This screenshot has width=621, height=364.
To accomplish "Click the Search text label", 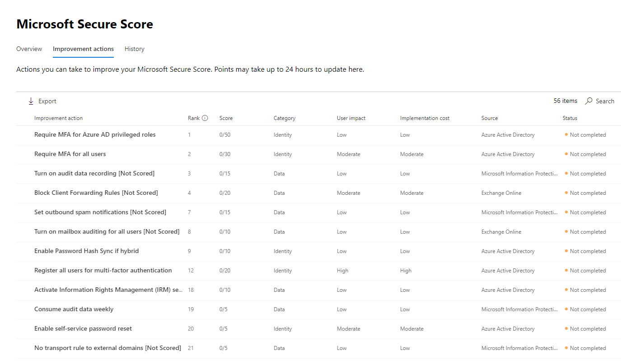I will click(x=605, y=101).
